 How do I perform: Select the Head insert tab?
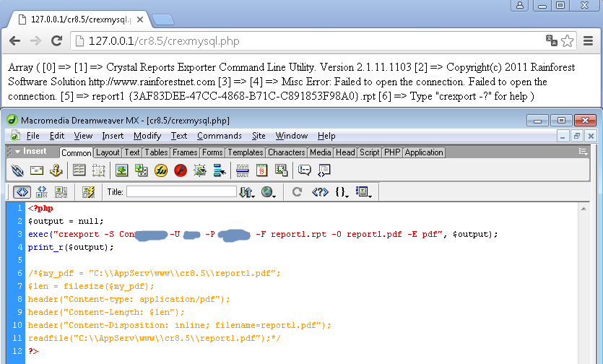coord(345,152)
